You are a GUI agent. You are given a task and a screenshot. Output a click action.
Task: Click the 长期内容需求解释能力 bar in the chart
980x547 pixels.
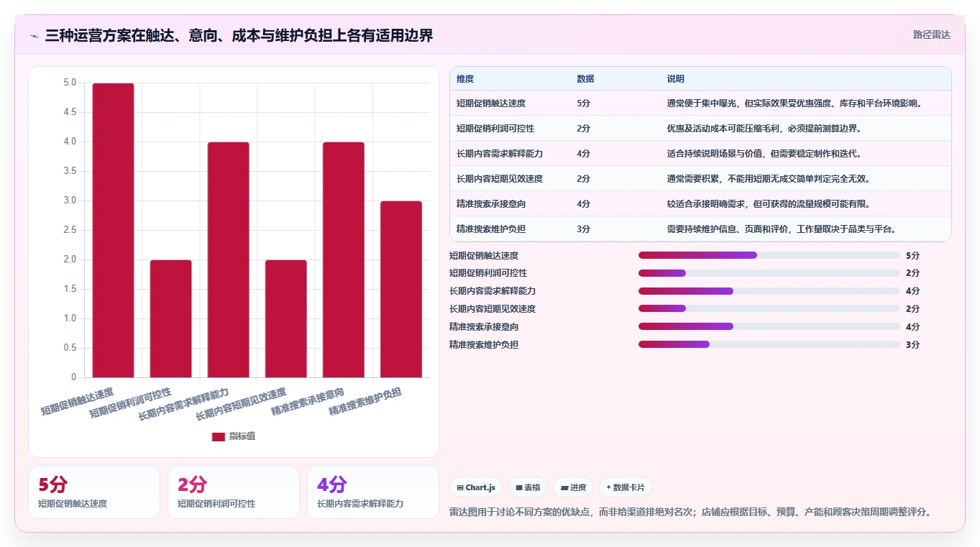click(228, 259)
